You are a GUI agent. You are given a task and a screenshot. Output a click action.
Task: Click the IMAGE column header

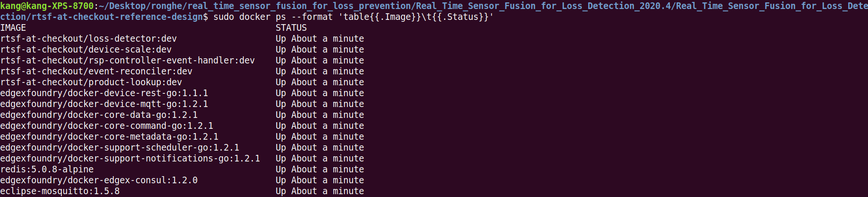(13, 28)
